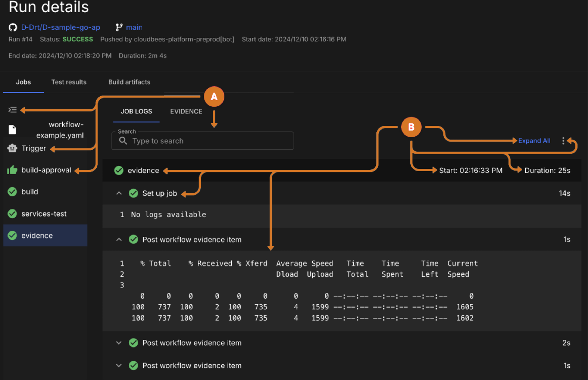The height and width of the screenshot is (380, 588).
Task: Click the GitHub repository icon
Action: tap(13, 27)
